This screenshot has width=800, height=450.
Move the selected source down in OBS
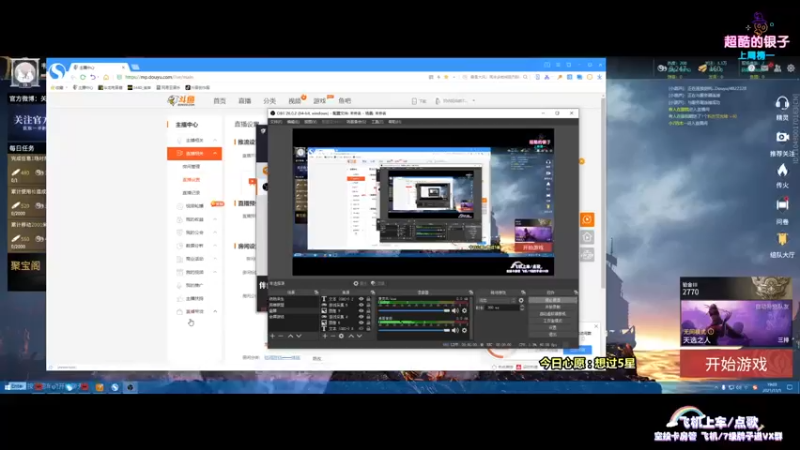pyautogui.click(x=359, y=336)
